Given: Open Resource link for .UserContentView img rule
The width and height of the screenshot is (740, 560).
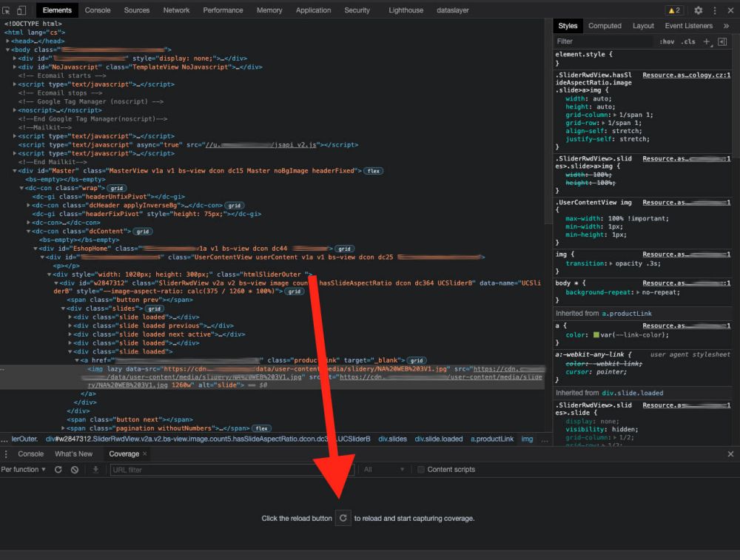Looking at the screenshot, I should 686,203.
